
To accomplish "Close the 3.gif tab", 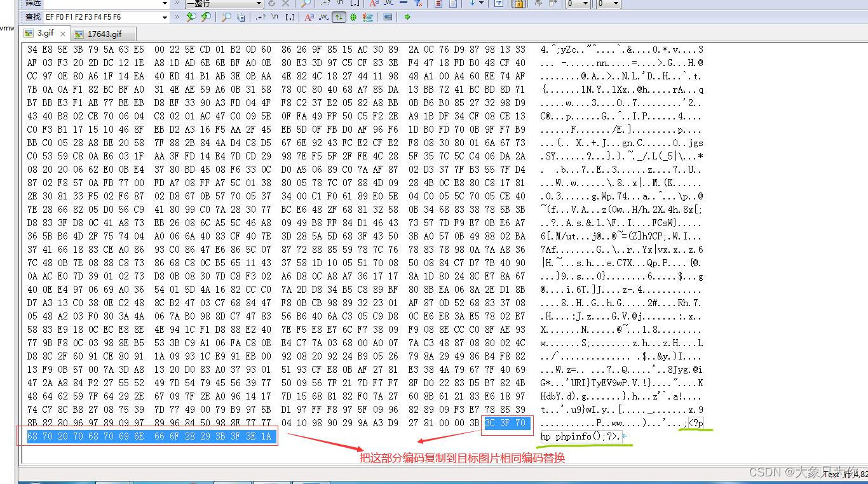I will click(63, 34).
